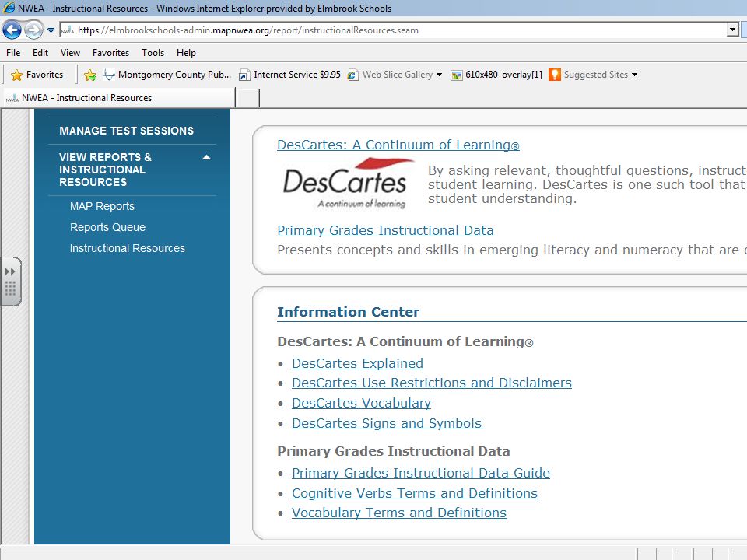
Task: Select Instructional Resources in the sidebar
Action: point(127,248)
